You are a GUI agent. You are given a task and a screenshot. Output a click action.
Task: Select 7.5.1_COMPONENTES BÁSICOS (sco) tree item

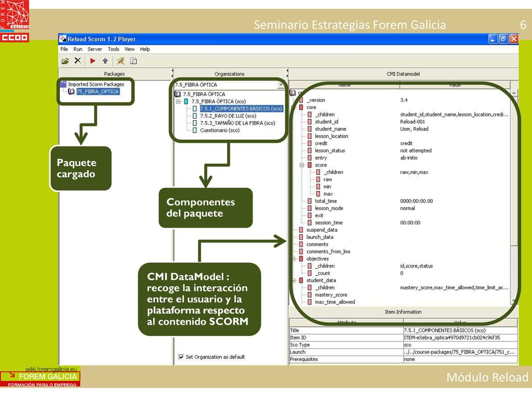(x=241, y=109)
